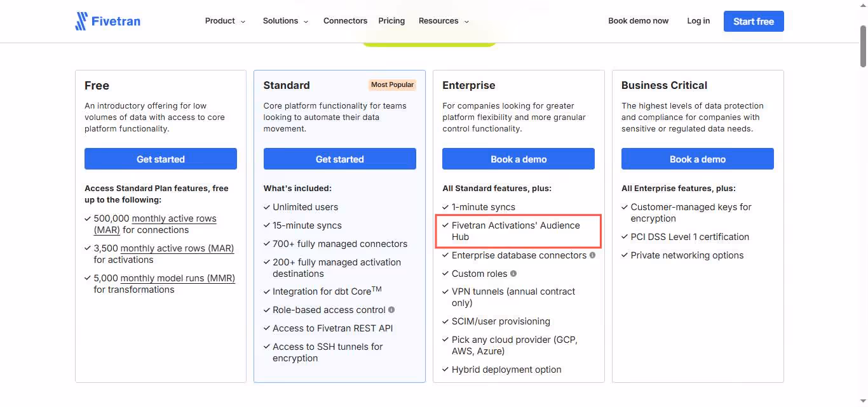This screenshot has width=868, height=407.
Task: Click the Most Popular badge
Action: click(x=393, y=84)
